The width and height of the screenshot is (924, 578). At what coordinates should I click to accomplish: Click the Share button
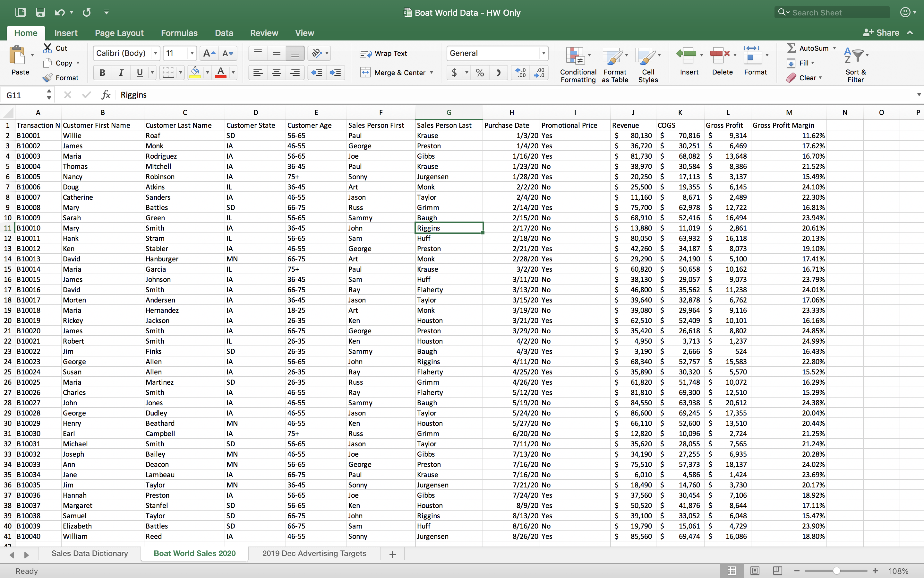point(881,33)
